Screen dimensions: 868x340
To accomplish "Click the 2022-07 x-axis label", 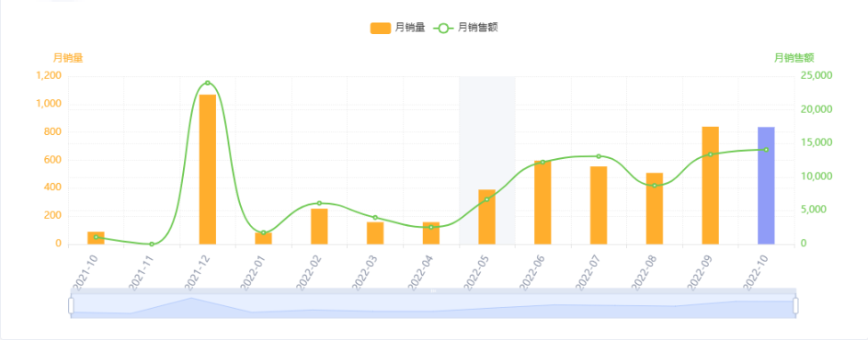I will click(x=588, y=272).
